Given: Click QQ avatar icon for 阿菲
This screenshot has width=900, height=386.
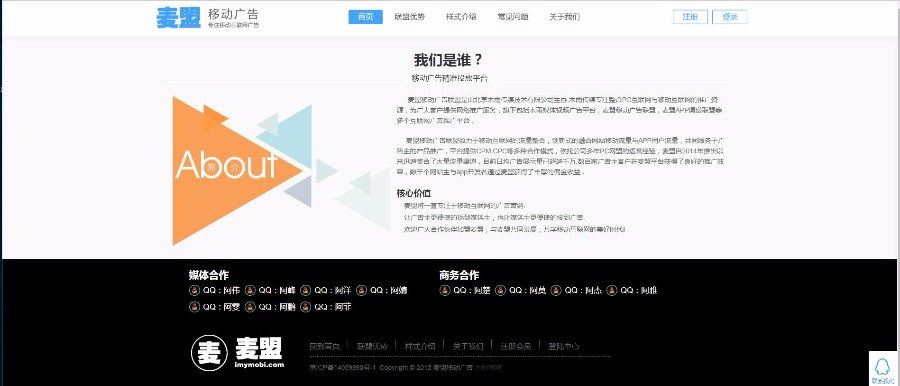Looking at the screenshot, I should point(305,307).
